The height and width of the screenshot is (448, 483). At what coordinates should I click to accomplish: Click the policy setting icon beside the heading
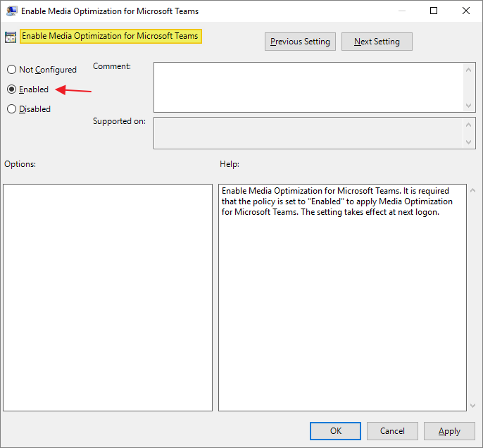tap(11, 37)
